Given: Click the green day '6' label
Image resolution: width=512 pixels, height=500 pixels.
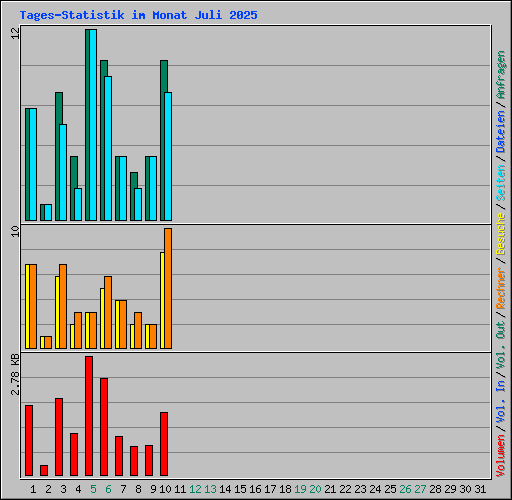Looking at the screenshot, I should tap(108, 489).
